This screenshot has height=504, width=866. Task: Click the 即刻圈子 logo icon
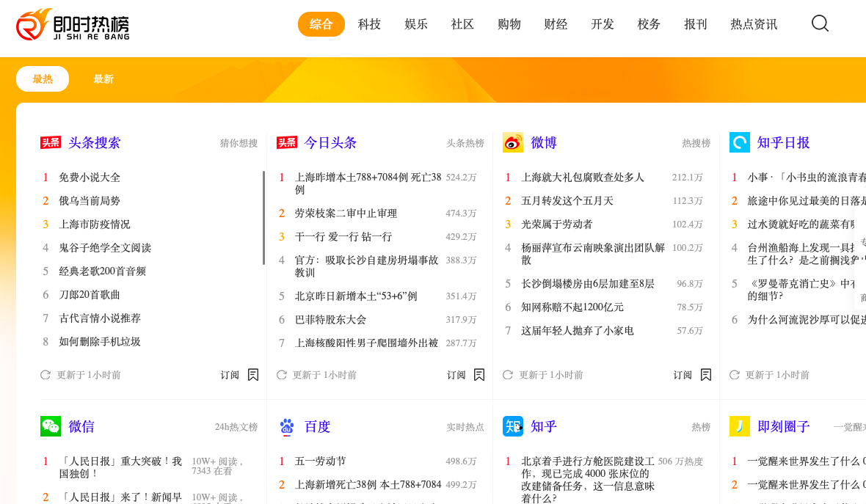[x=740, y=426]
